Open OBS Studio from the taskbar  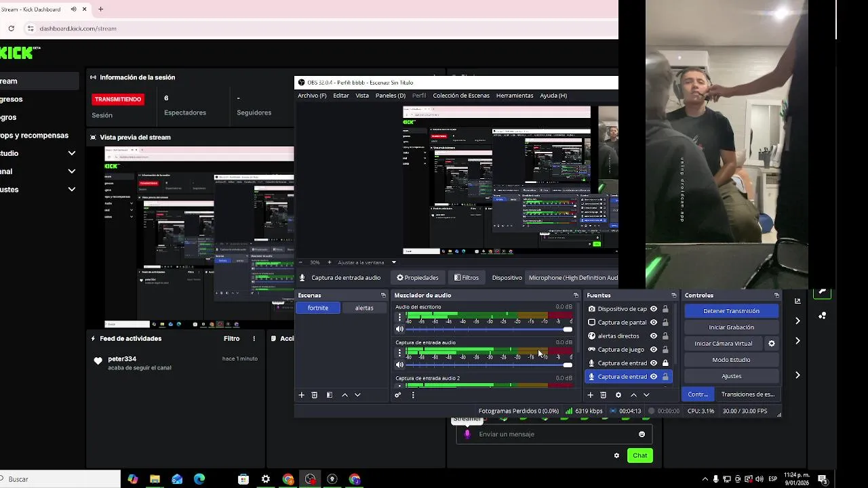(311, 479)
